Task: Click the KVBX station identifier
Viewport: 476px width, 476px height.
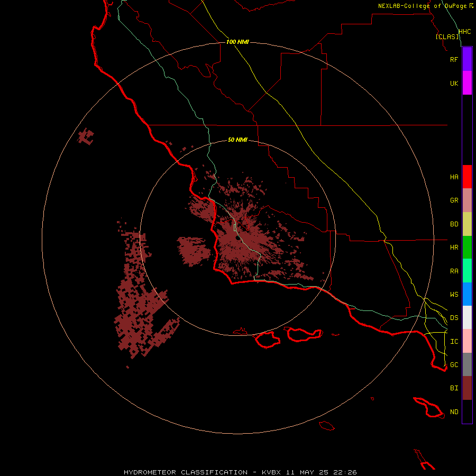Action: pyautogui.click(x=271, y=472)
